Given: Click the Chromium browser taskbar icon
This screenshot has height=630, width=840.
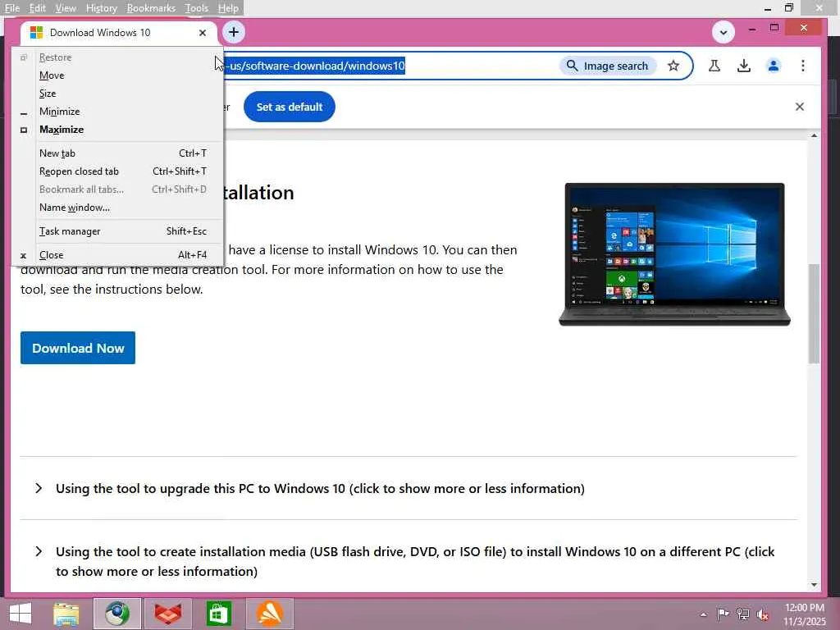Looking at the screenshot, I should [117, 614].
